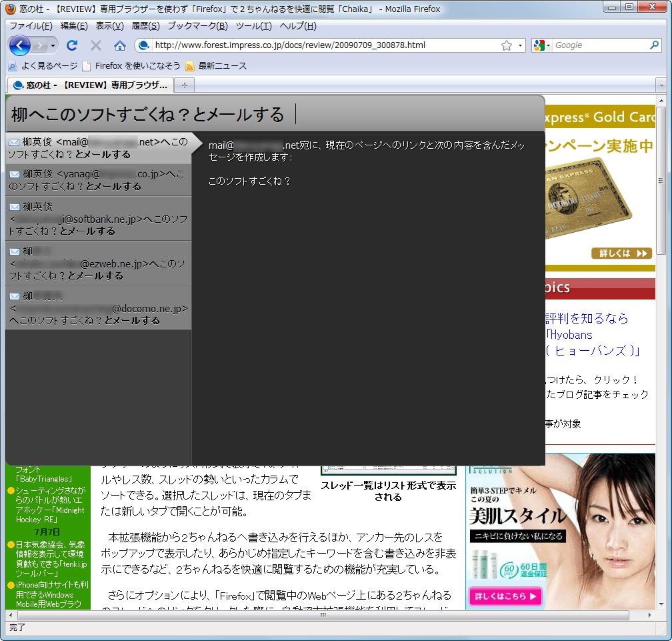Click envelope icon of softbank.ne.jp suggestion
The image size is (672, 641).
(x=15, y=207)
